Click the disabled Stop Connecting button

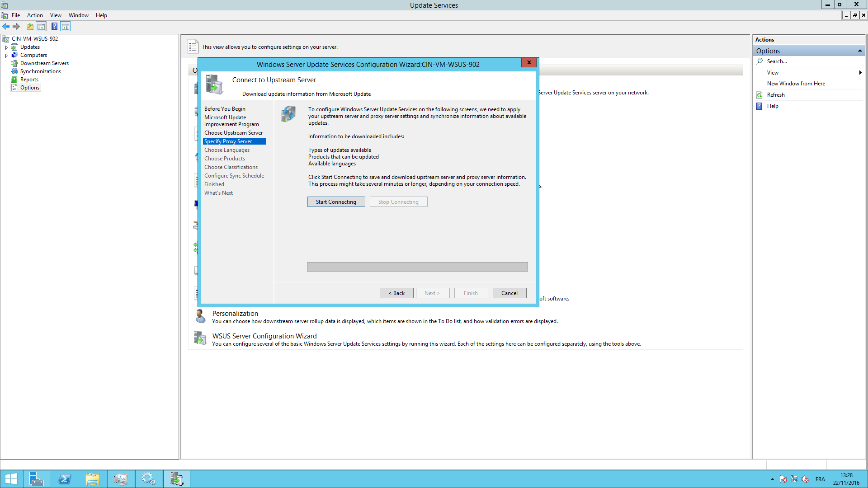pos(398,202)
